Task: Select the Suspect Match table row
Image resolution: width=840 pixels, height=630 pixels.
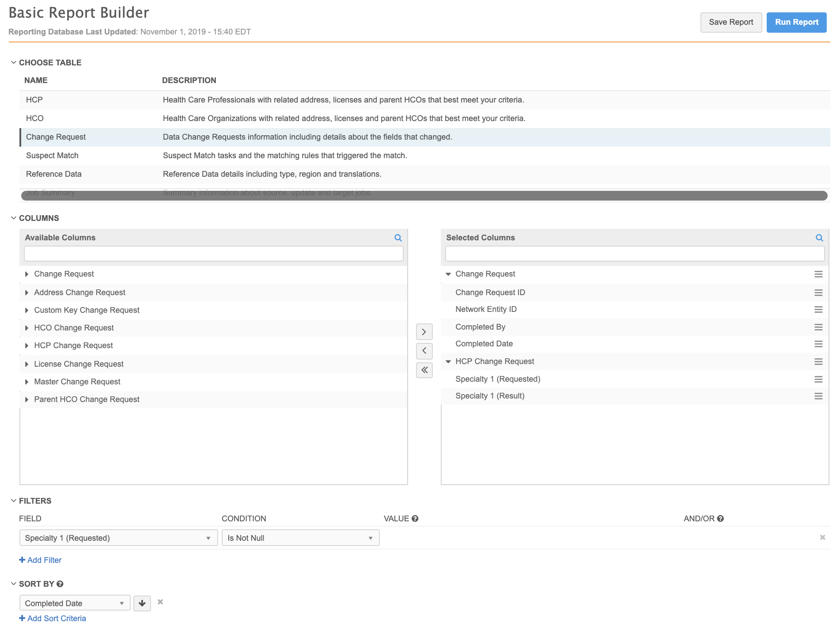Action: tap(52, 156)
